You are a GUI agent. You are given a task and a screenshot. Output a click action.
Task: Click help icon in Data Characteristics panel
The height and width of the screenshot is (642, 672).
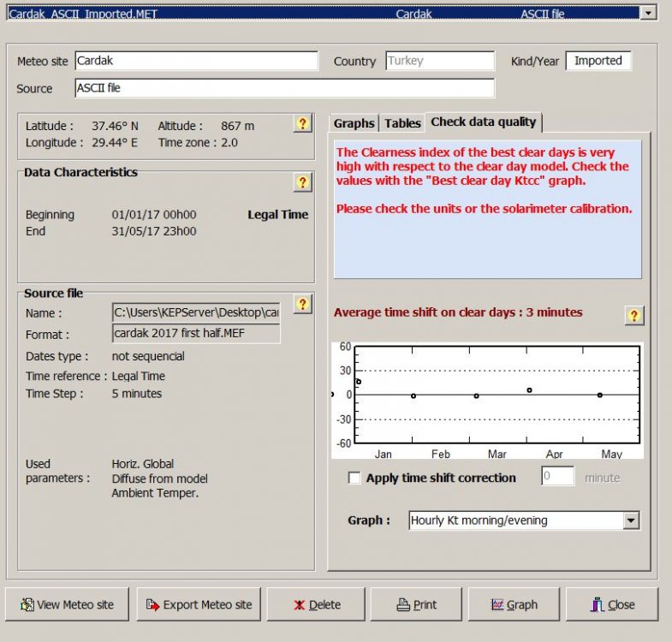coord(302,182)
